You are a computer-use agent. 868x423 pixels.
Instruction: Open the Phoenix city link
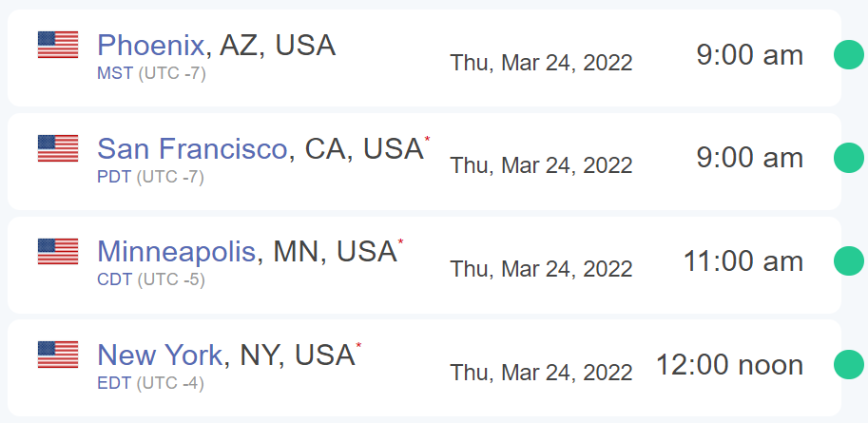(150, 45)
